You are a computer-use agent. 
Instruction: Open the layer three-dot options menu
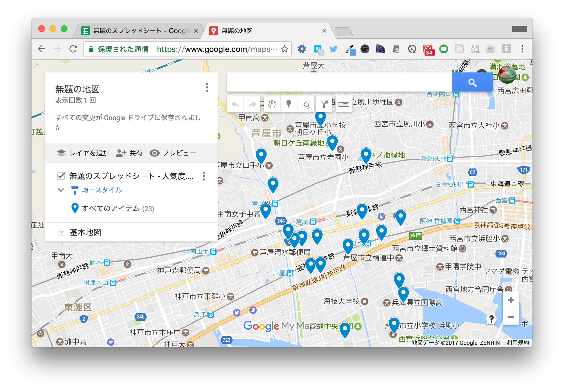pos(204,176)
